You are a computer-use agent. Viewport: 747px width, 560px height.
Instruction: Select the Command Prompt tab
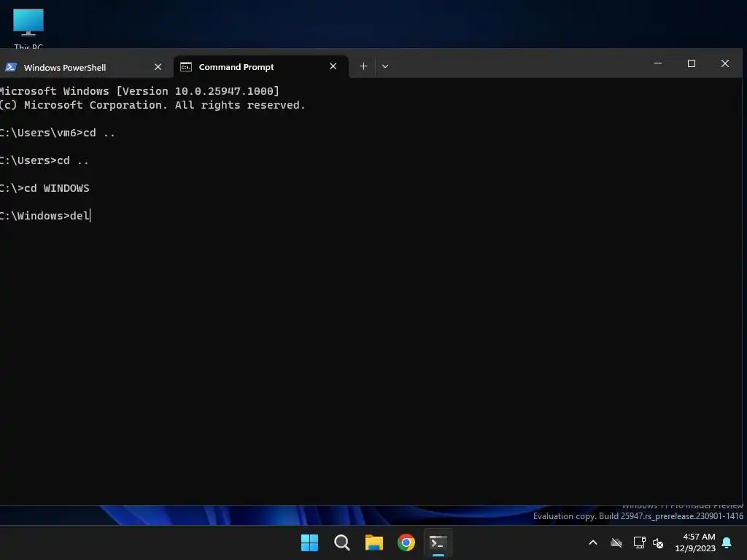[260, 66]
